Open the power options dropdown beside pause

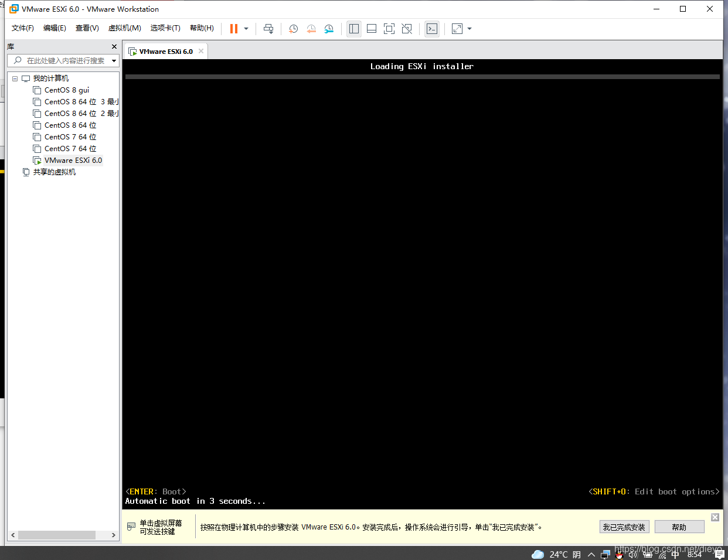pos(246,29)
